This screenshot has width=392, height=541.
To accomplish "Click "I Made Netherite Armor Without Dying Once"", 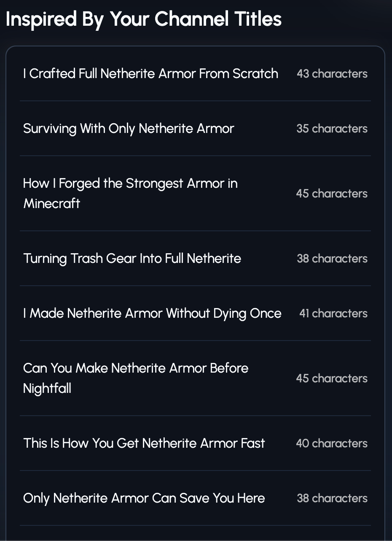I will pyautogui.click(x=152, y=314).
